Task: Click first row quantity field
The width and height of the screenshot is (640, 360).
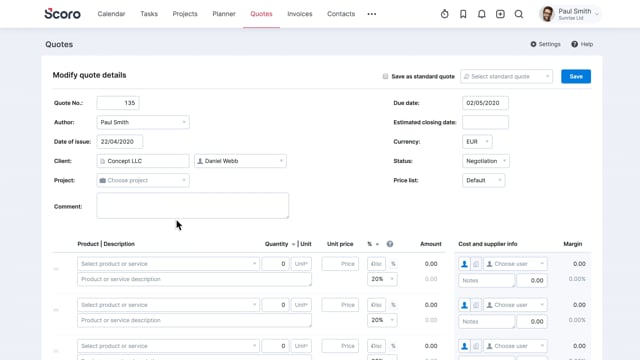Action: coord(276,264)
